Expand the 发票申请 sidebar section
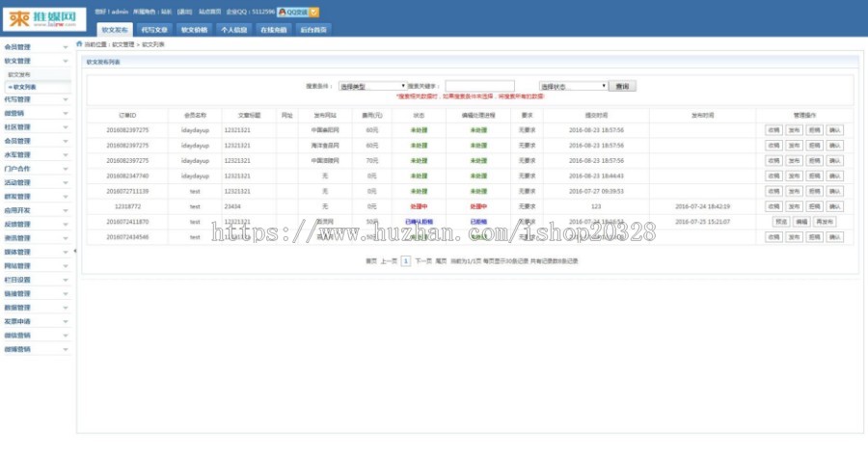 36,321
